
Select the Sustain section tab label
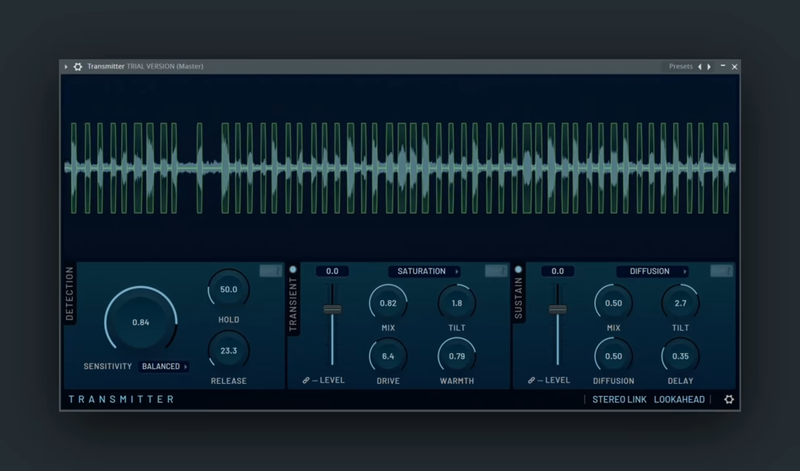[x=518, y=299]
